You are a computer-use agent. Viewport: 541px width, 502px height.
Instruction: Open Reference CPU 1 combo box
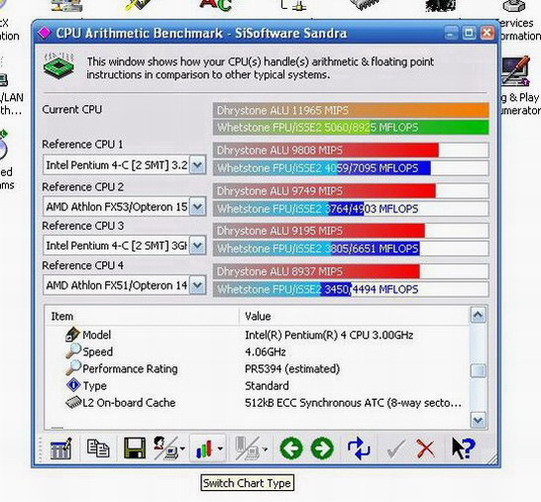(x=124, y=165)
